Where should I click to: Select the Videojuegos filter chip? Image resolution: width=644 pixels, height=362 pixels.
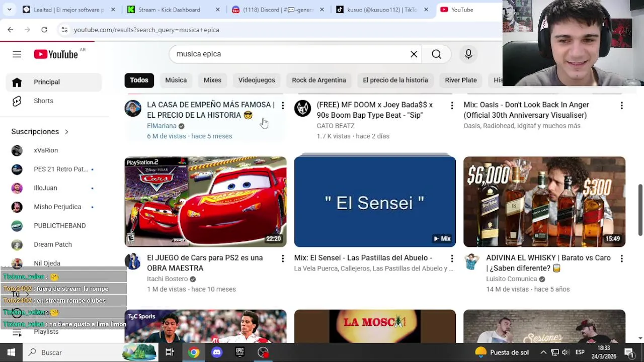click(257, 80)
